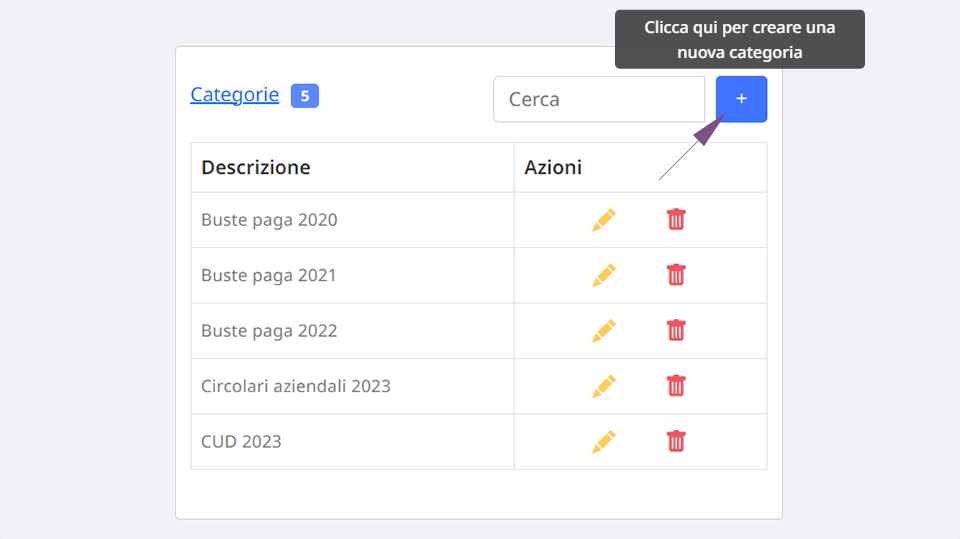This screenshot has height=539, width=960.
Task: Click the CUD 2023 row text
Action: [x=241, y=442]
